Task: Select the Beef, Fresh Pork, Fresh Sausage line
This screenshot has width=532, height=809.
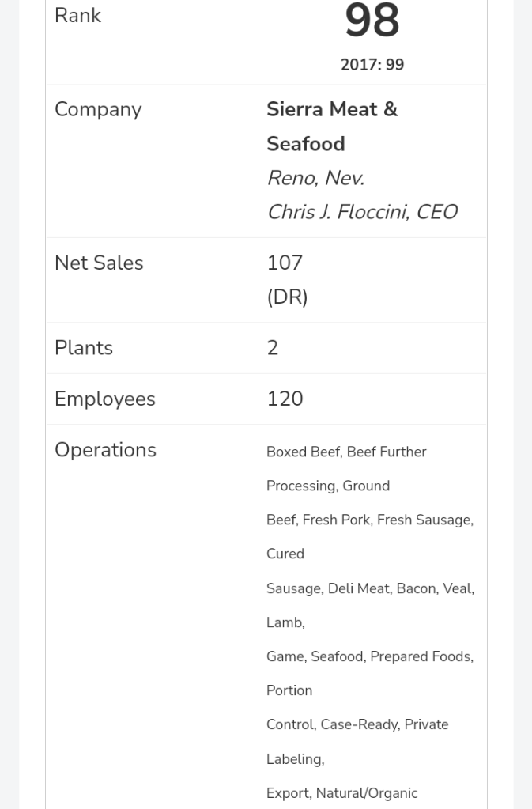Action: click(369, 520)
